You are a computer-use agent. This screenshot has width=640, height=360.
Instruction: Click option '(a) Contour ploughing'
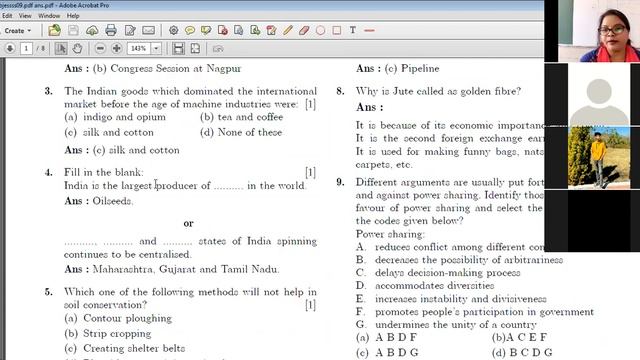click(x=118, y=318)
